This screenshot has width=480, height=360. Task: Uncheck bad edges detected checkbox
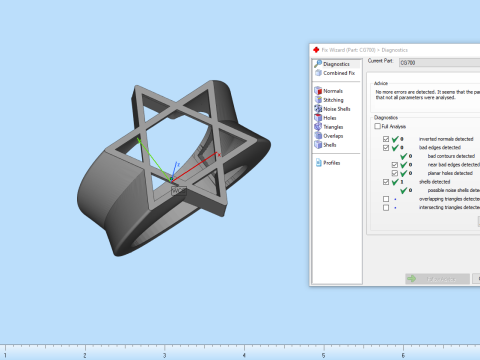pyautogui.click(x=386, y=148)
